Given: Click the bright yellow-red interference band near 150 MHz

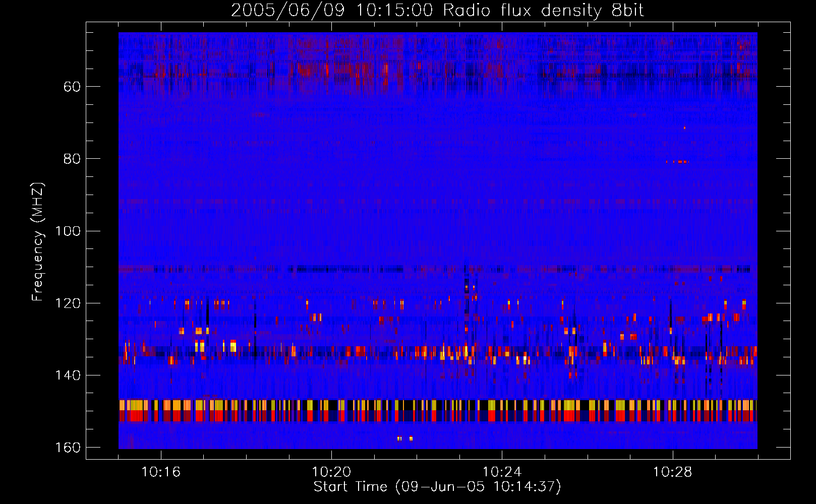Looking at the screenshot, I should point(438,410).
